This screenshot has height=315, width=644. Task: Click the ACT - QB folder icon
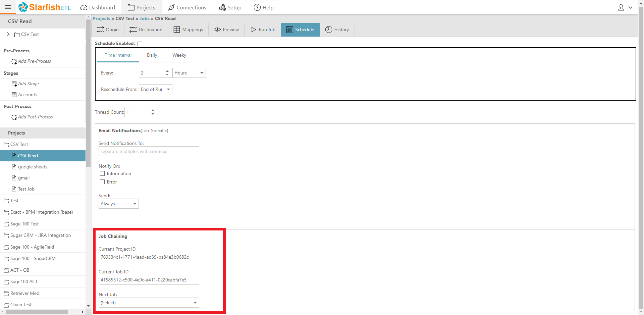coord(6,270)
